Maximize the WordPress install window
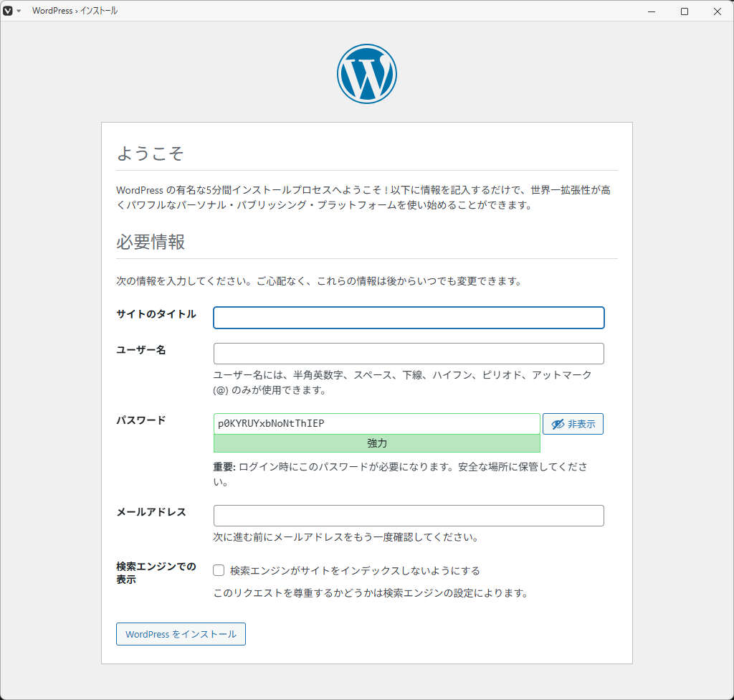 pyautogui.click(x=685, y=11)
